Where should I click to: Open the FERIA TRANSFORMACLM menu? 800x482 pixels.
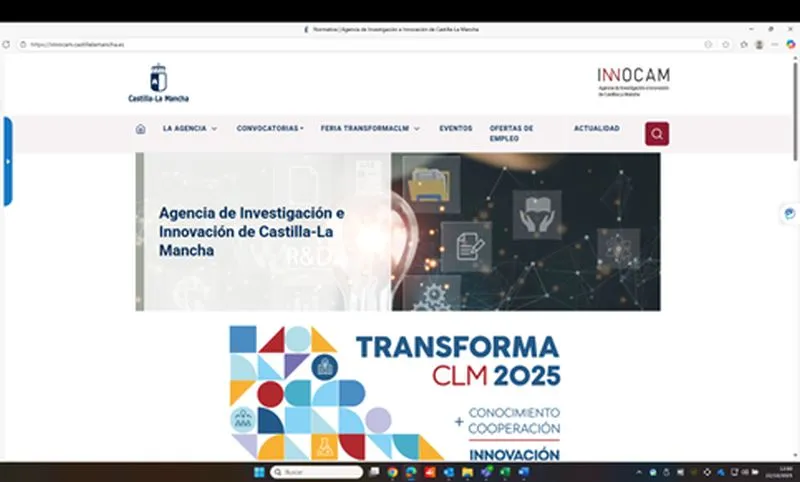click(365, 129)
